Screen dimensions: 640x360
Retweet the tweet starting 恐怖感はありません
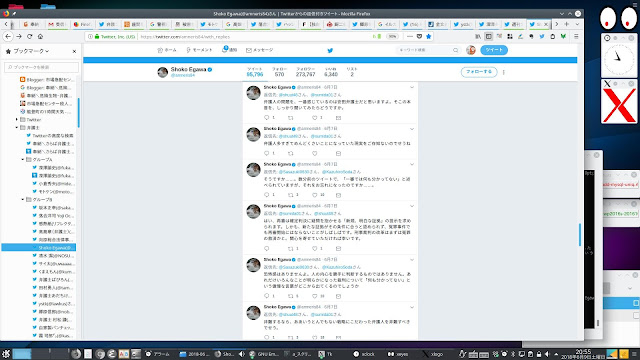291,296
